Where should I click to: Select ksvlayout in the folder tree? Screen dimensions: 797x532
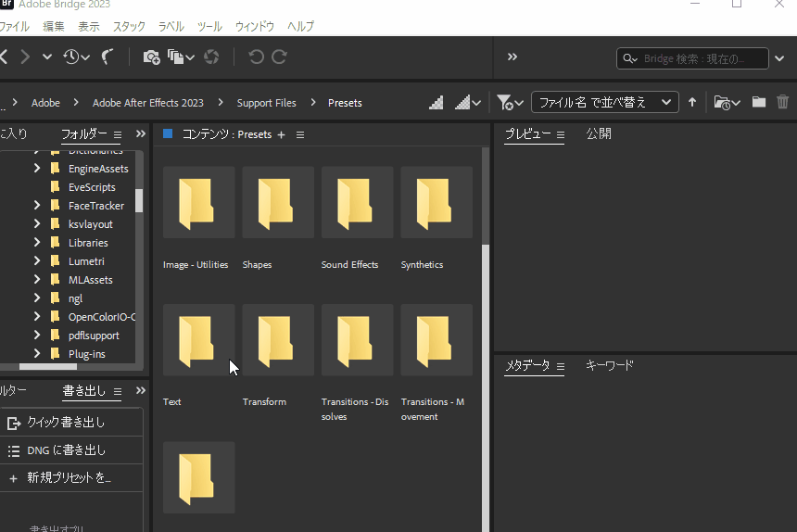point(91,224)
